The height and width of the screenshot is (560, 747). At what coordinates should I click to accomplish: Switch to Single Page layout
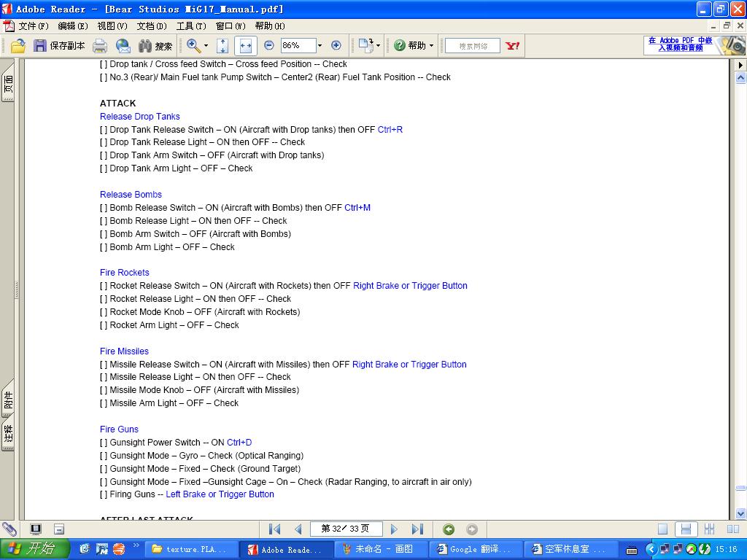pos(662,529)
